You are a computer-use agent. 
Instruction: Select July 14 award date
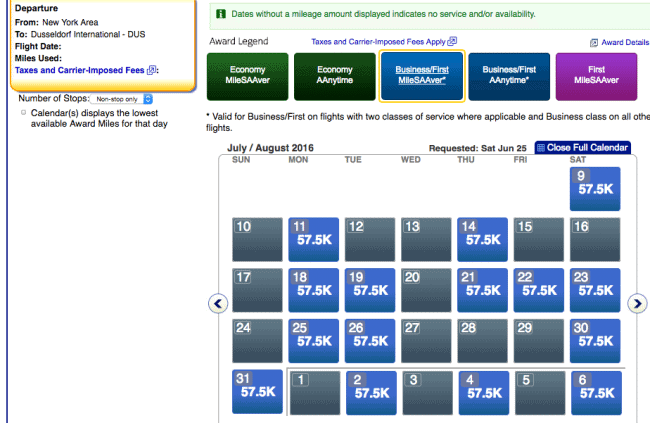click(483, 240)
